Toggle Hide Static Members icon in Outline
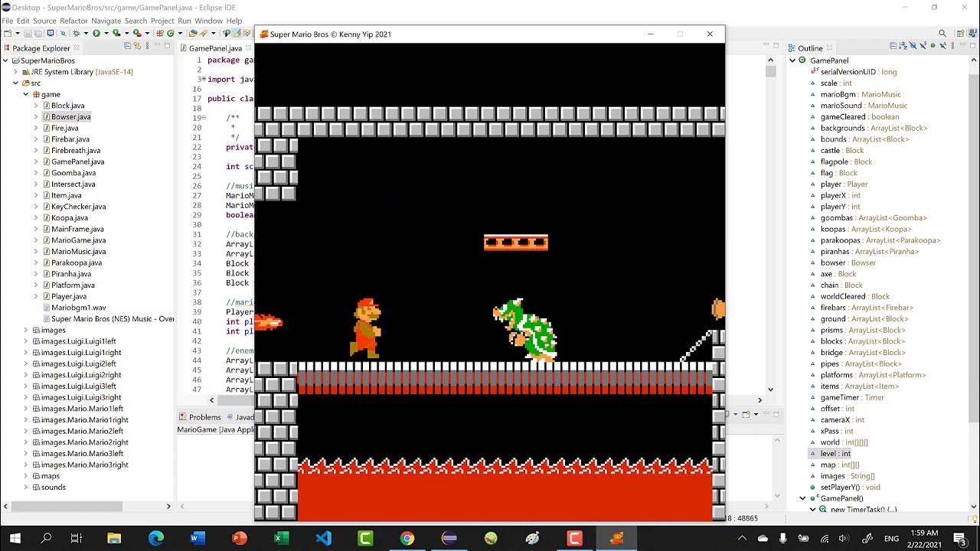This screenshot has height=551, width=980. (923, 46)
